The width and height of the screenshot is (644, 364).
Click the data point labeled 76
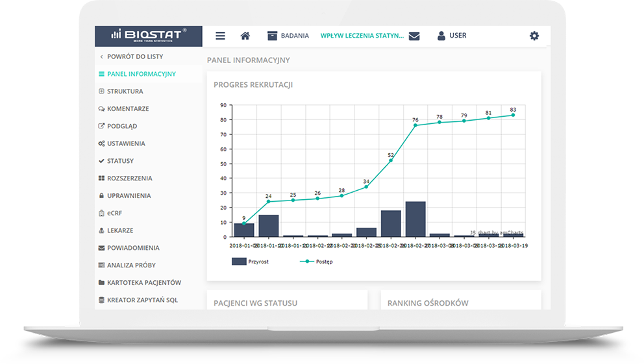(415, 125)
